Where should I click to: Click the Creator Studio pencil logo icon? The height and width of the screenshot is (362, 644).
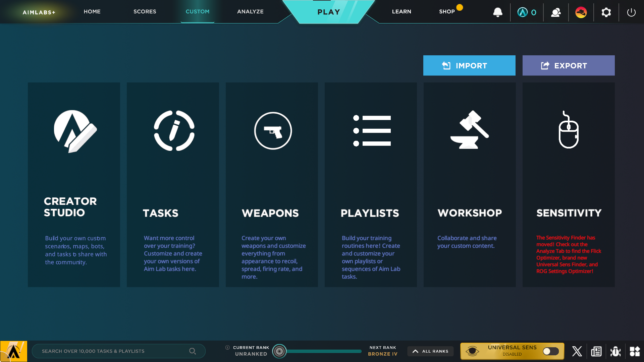tap(75, 131)
